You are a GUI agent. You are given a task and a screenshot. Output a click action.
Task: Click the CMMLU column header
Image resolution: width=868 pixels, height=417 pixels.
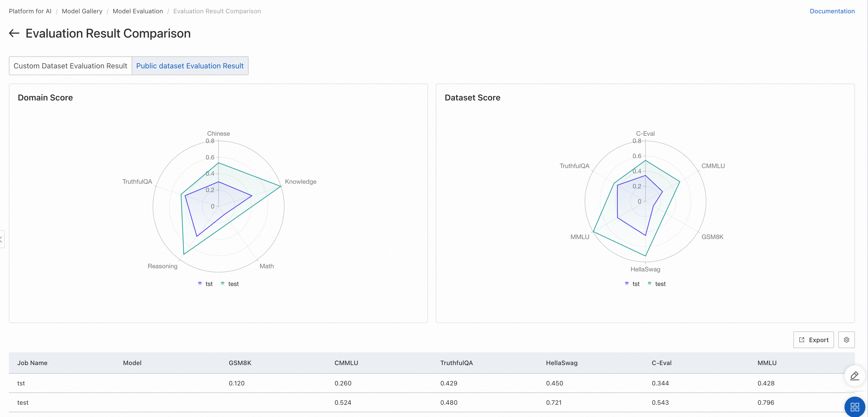(346, 363)
